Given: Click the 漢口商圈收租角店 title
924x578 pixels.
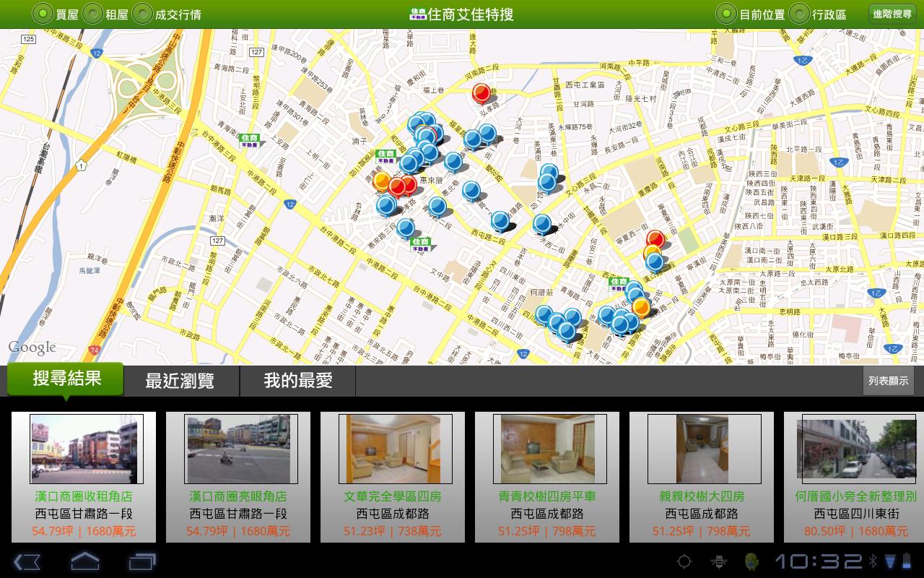Looking at the screenshot, I should click(x=84, y=496).
